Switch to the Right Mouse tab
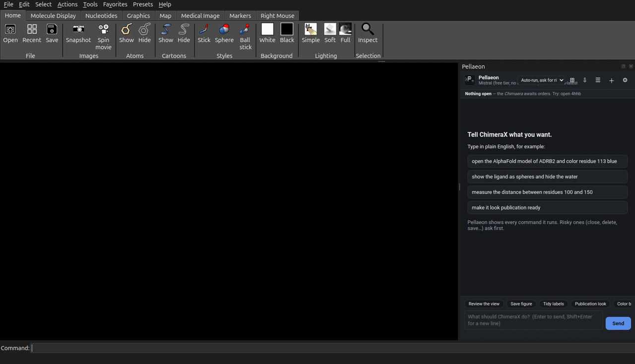Viewport: 635px width, 364px height. point(277,16)
